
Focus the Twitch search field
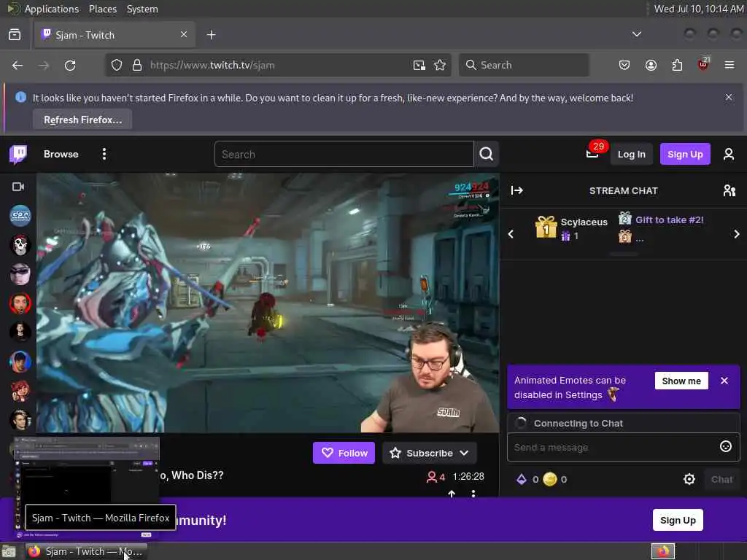pos(344,154)
